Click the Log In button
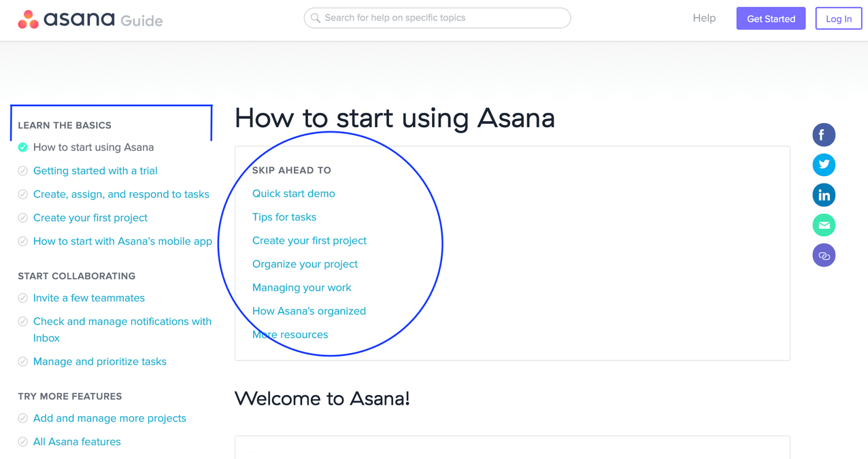The width and height of the screenshot is (868, 459). coord(838,18)
